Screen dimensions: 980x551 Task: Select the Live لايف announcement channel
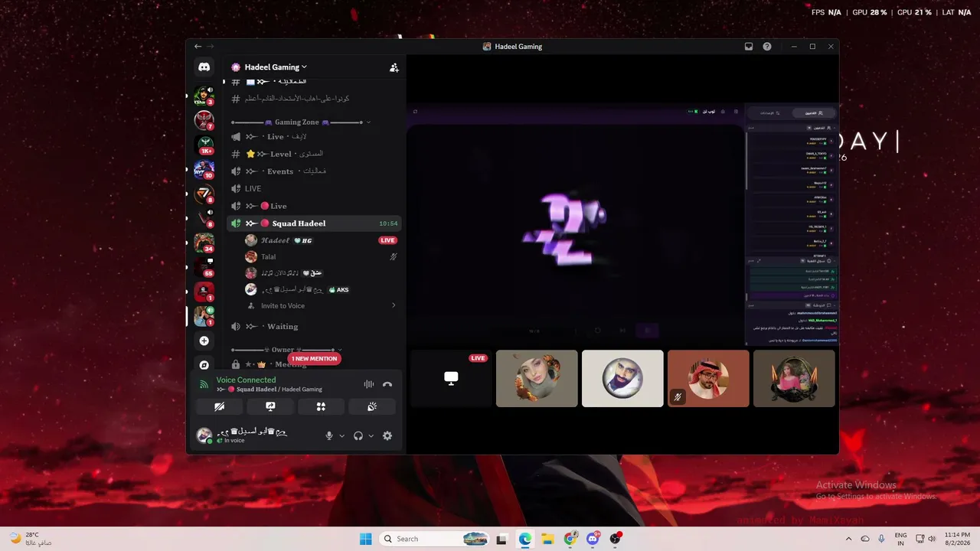[315, 137]
